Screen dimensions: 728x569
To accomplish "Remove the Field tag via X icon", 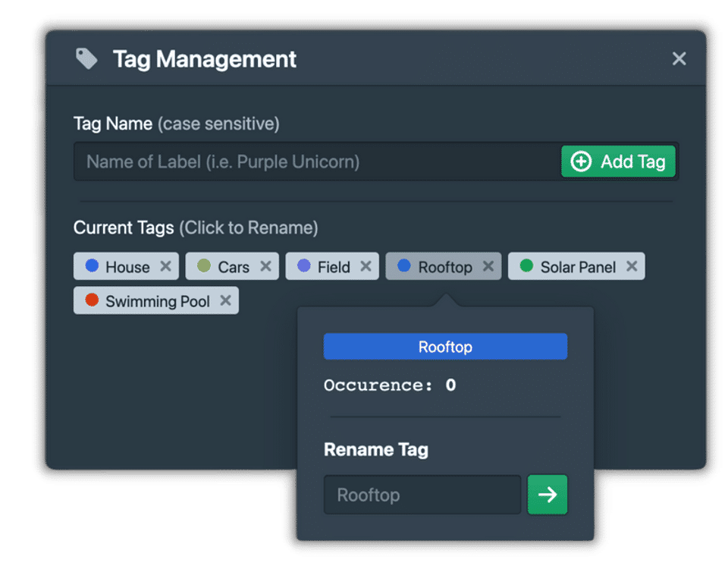I will pyautogui.click(x=366, y=266).
